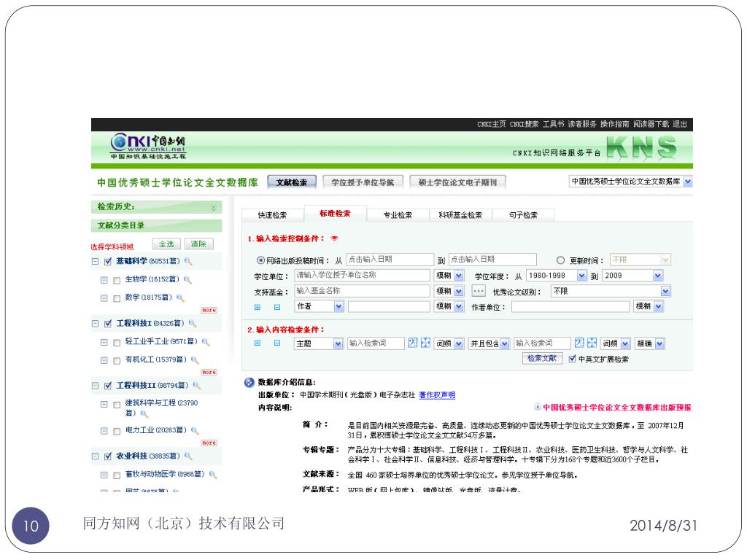Viewport: 747px width, 560px height.
Task: Switch to the 句子检索 tab
Action: 523,215
